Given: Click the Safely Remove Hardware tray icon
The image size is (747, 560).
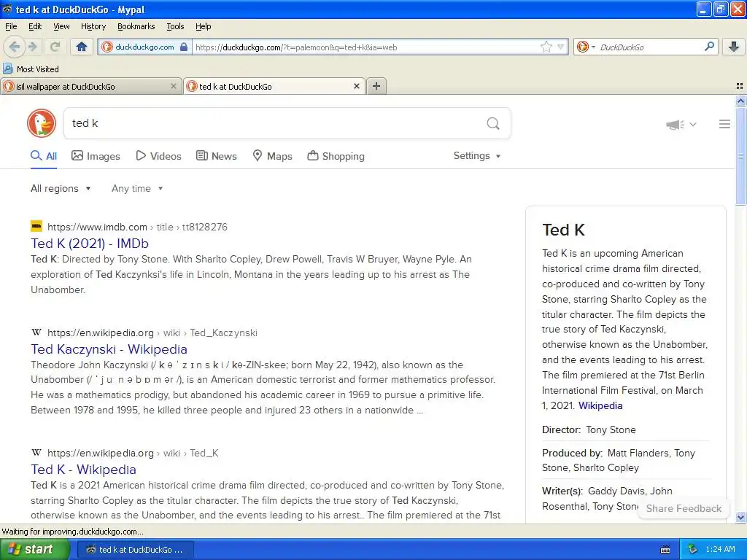Looking at the screenshot, I should pos(693,550).
